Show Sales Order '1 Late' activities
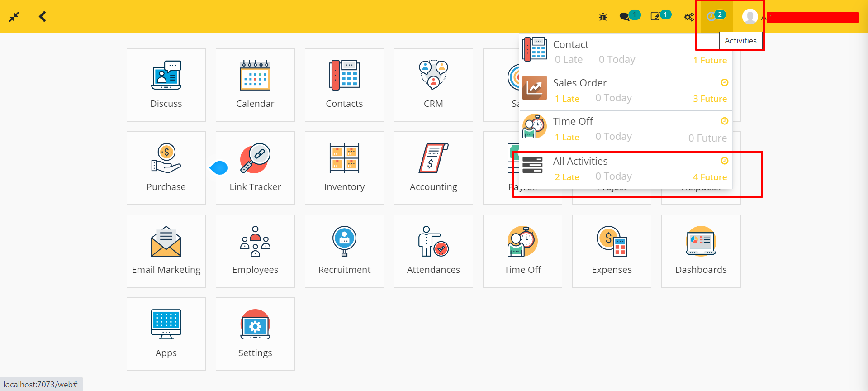Screen dimensions: 868x391 [567, 99]
